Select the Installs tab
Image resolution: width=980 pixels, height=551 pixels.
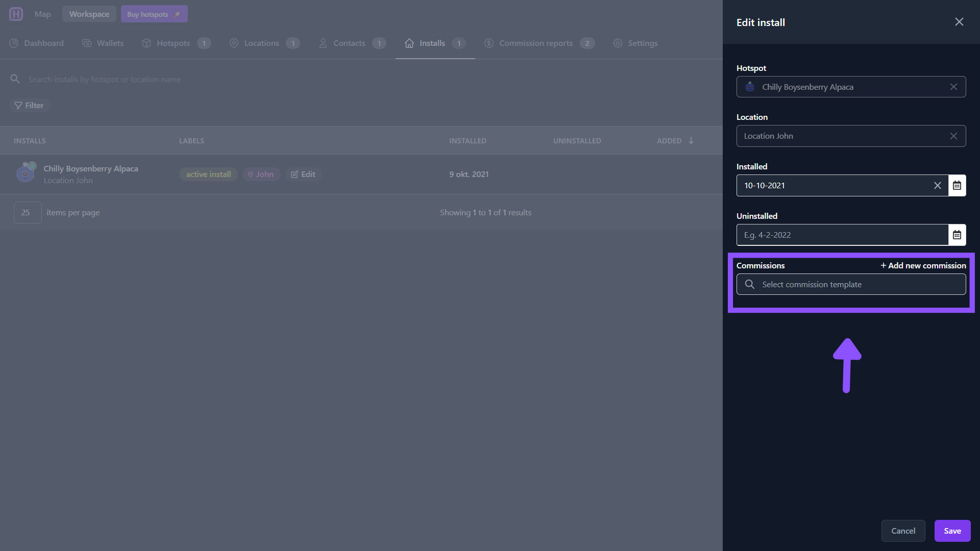435,43
